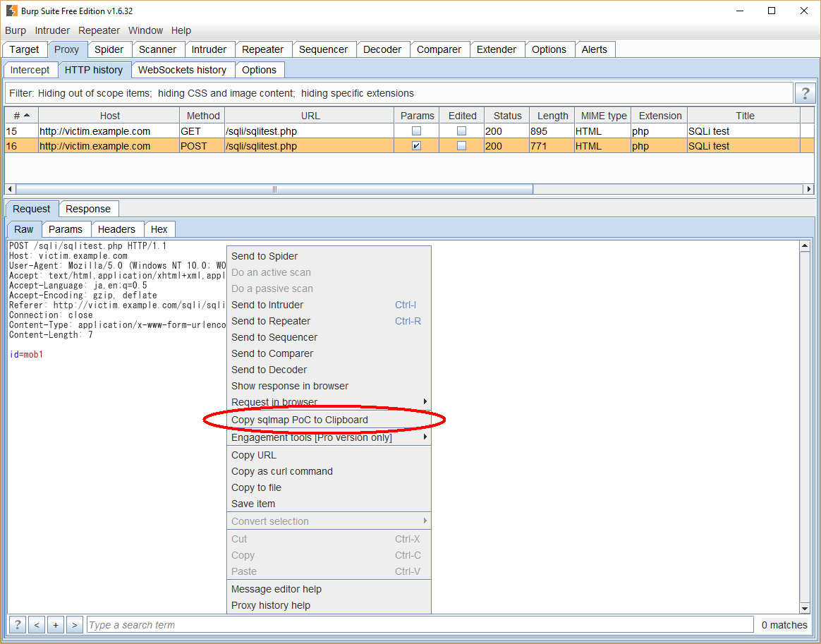Image resolution: width=821 pixels, height=644 pixels.
Task: Switch to the Extender tab
Action: [497, 49]
